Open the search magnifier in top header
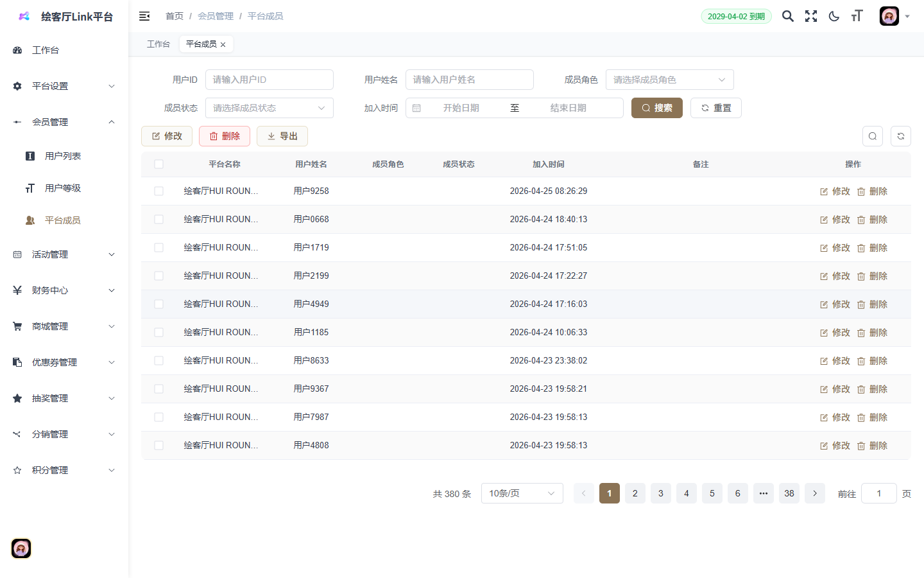 coord(788,16)
